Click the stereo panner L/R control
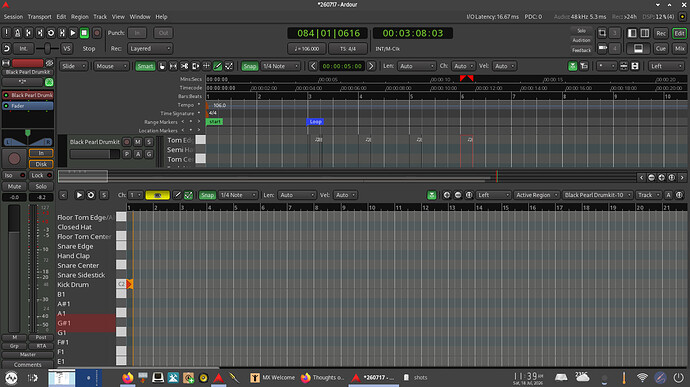The image size is (690, 387). tap(28, 138)
